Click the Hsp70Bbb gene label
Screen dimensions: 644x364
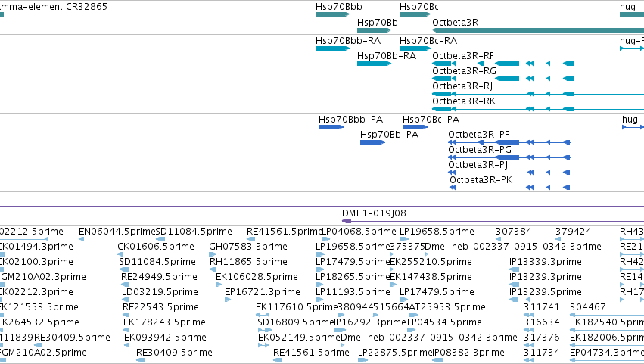(x=339, y=7)
